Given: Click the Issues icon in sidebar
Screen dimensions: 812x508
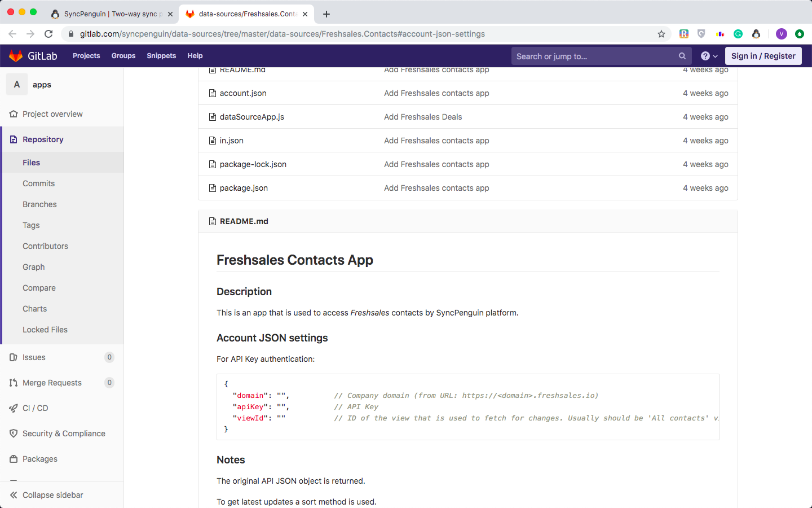Looking at the screenshot, I should (x=14, y=357).
